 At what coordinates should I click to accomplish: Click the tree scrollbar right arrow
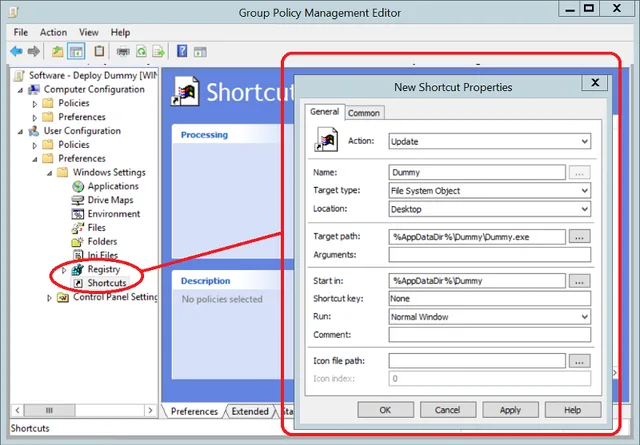150,410
